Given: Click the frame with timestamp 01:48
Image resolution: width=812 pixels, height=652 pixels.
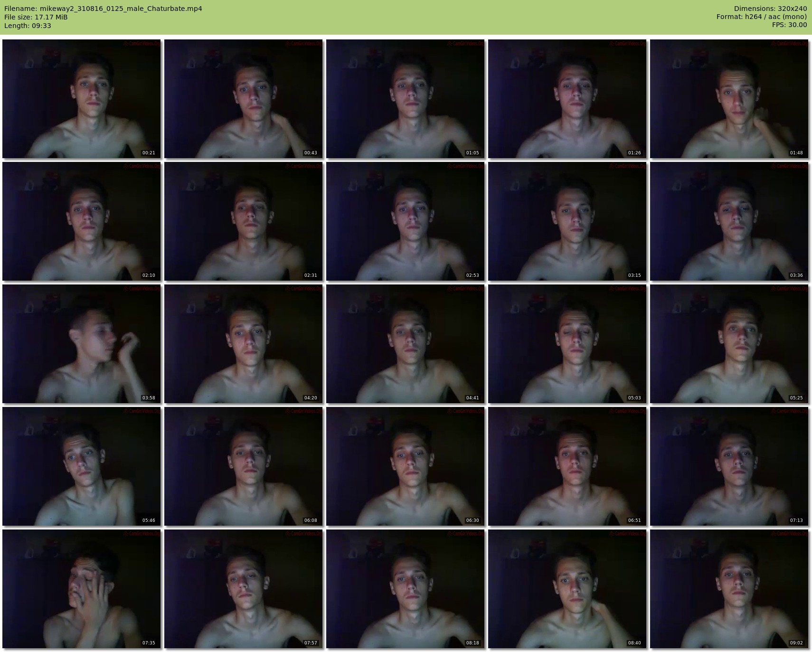Looking at the screenshot, I should [x=729, y=99].
